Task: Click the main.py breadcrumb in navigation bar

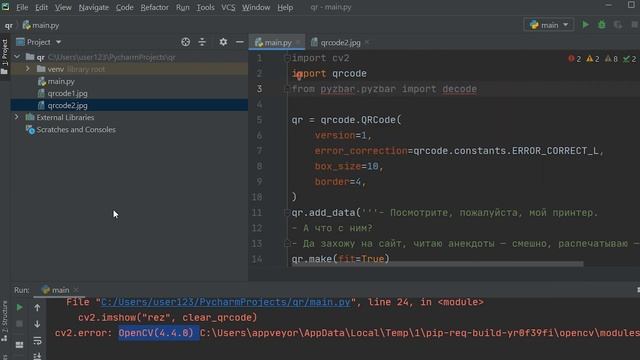Action: (x=41, y=25)
